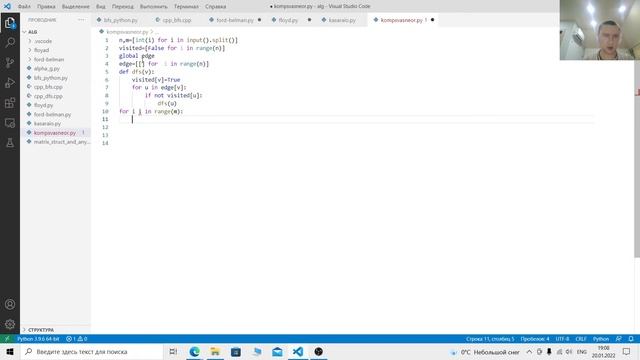Open the Explorer view in activity bar
Image resolution: width=640 pixels, height=360 pixels.
pyautogui.click(x=10, y=23)
